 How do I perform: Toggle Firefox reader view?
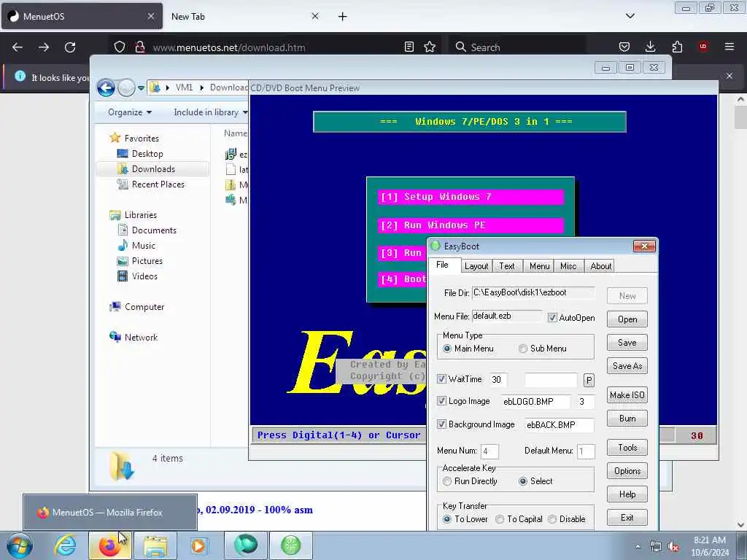click(409, 47)
